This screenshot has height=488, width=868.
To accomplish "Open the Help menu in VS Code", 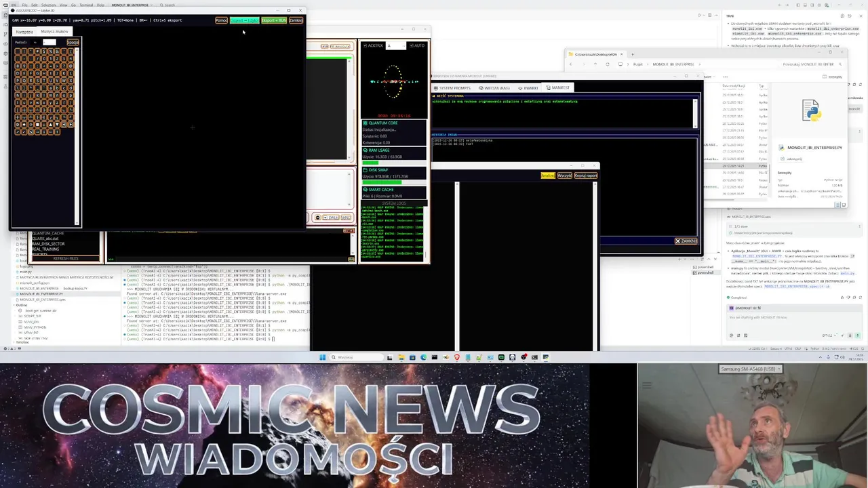I will 100,5.
